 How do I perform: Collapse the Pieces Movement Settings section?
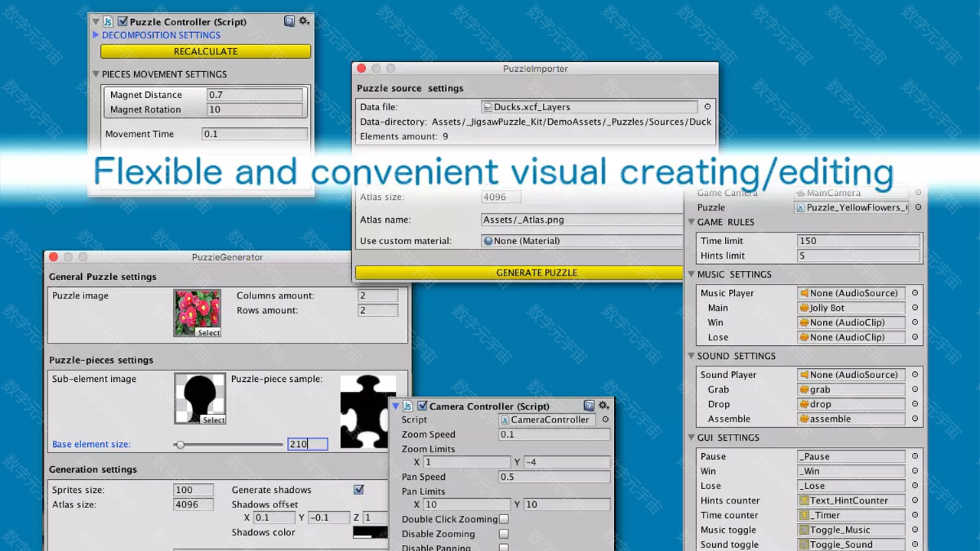point(96,74)
